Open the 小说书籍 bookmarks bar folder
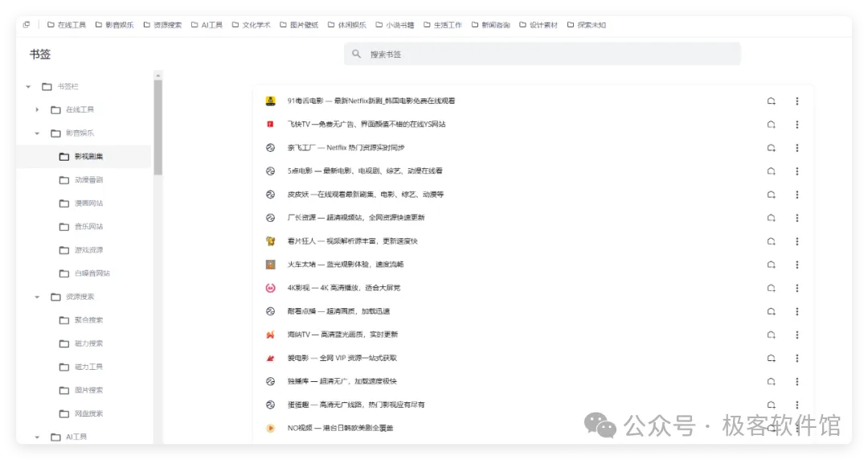Screen dimensions: 868x460 tap(395, 25)
